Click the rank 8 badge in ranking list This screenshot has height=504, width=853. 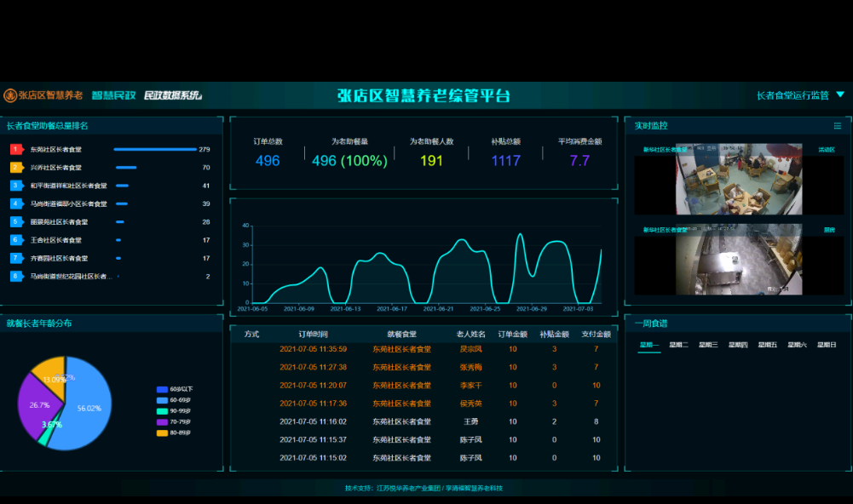15,277
